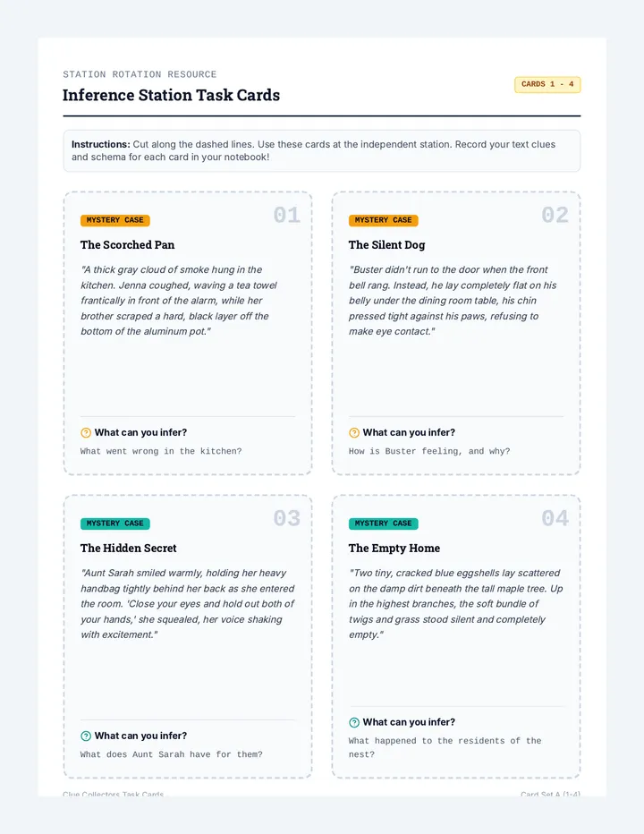Screen dimensions: 644x834
Task: Click the title The Scorched Pan
Action: (x=128, y=244)
